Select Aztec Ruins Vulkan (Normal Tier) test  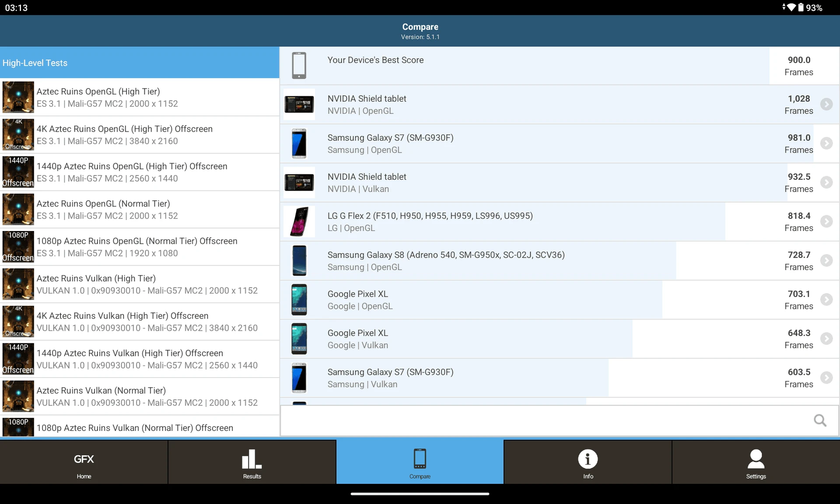[x=140, y=396]
